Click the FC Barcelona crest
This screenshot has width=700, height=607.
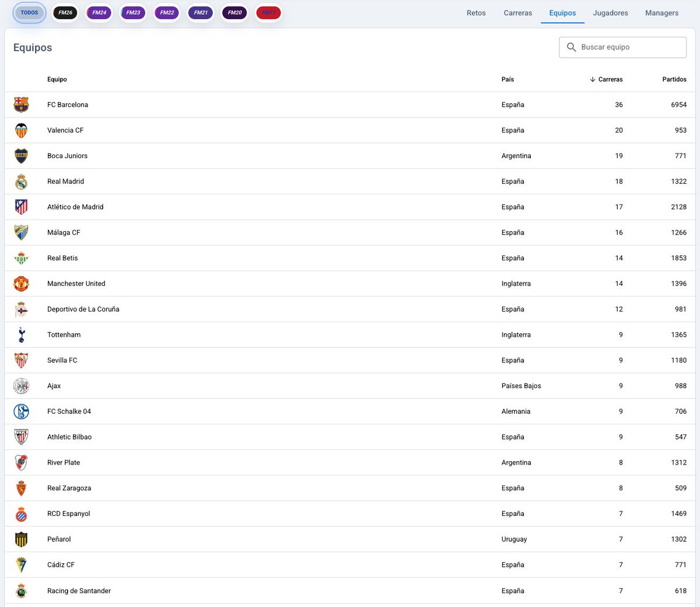[21, 104]
